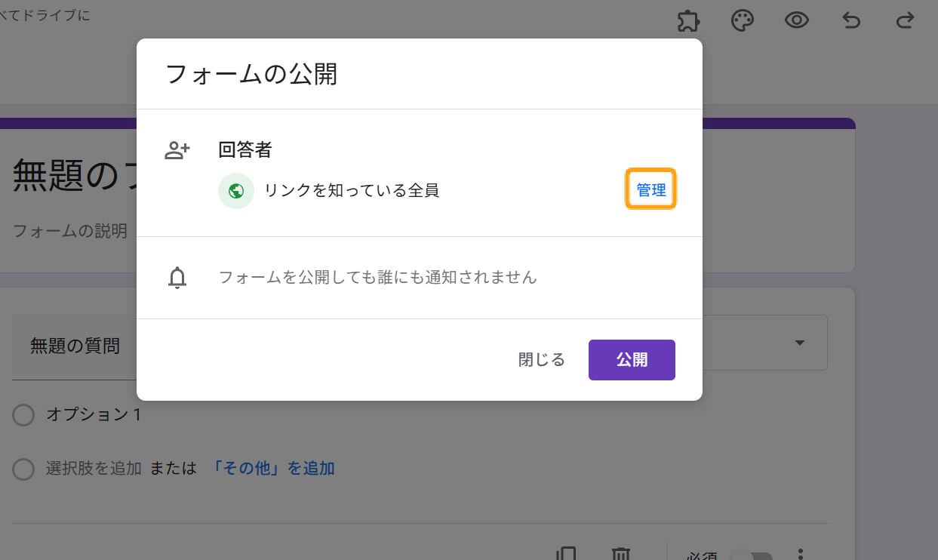Open the three-dot question options menu
The width and height of the screenshot is (938, 560).
click(x=801, y=555)
